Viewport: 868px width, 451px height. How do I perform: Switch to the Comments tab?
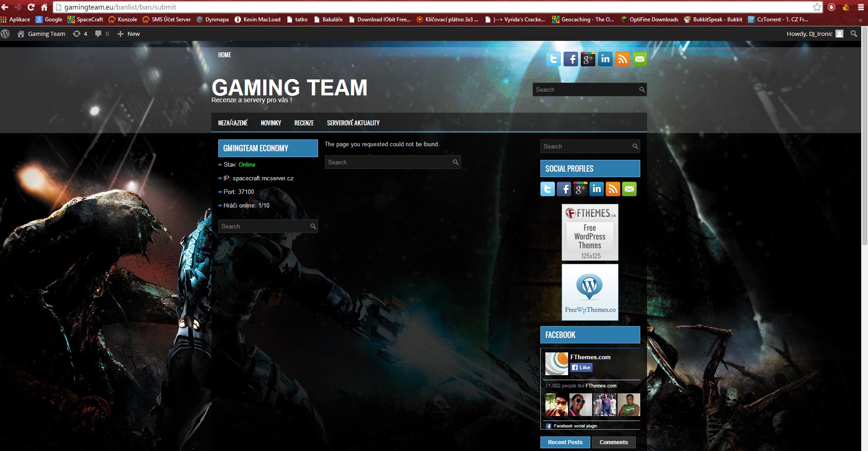613,442
